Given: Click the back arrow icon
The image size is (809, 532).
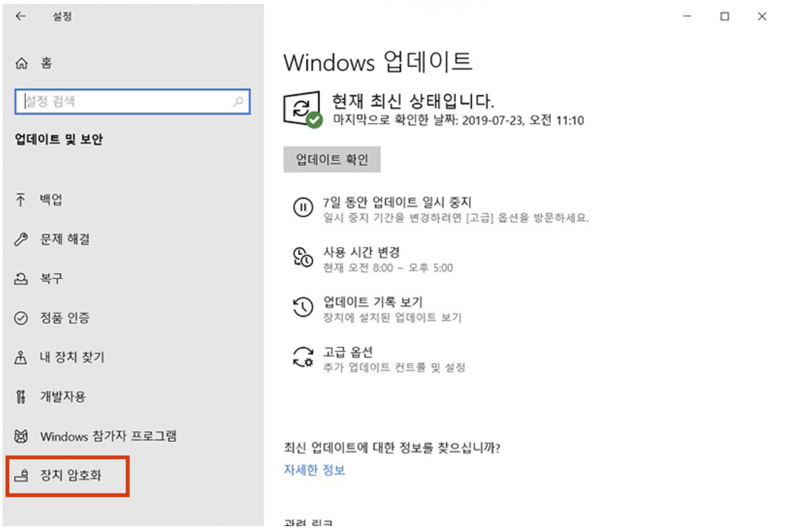Looking at the screenshot, I should [21, 17].
